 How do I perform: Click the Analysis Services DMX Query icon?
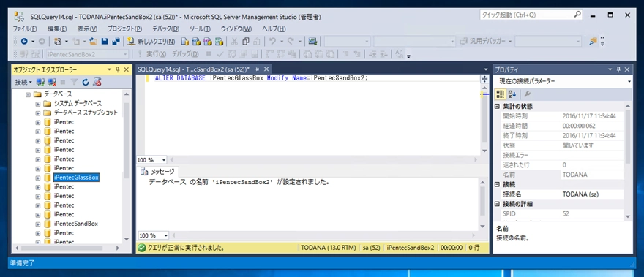pos(208,42)
